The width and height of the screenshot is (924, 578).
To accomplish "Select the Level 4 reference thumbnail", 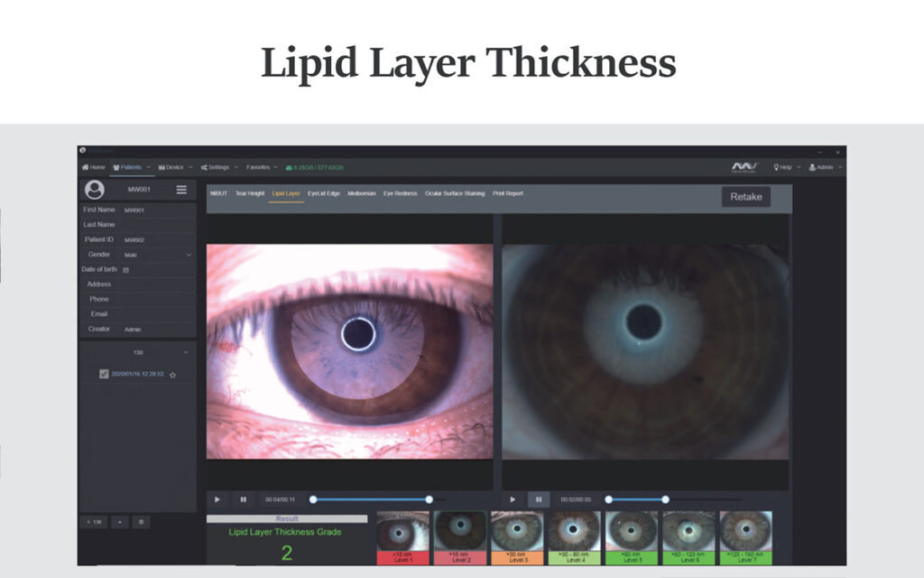I will (x=575, y=537).
